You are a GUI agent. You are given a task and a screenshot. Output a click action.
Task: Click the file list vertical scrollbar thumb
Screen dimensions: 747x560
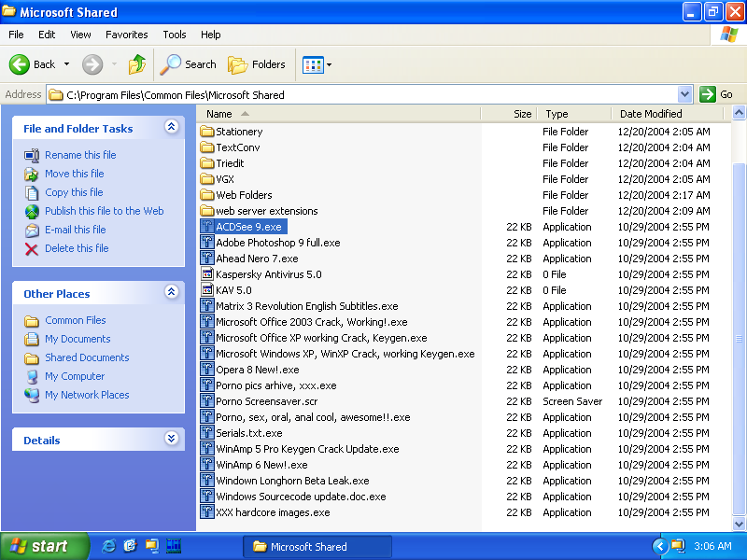[739, 339]
